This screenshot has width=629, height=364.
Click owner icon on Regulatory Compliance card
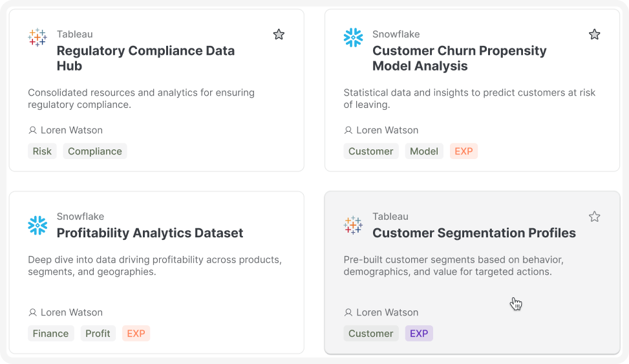pos(33,131)
